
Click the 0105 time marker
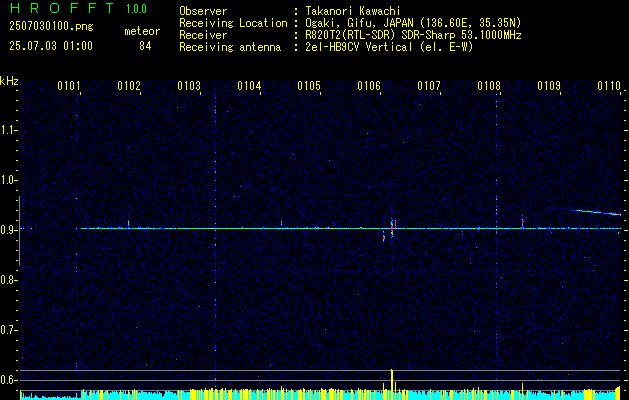[309, 85]
